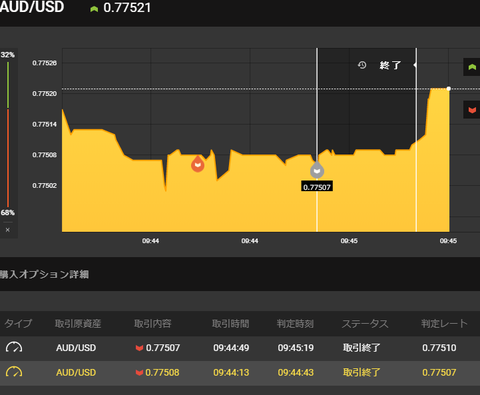The height and width of the screenshot is (395, 480).
Task: Click the green up arrow High button
Action: pyautogui.click(x=472, y=67)
